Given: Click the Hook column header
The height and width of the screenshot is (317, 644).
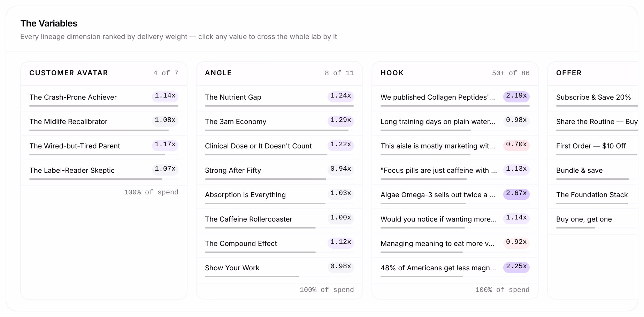Looking at the screenshot, I should tap(392, 73).
